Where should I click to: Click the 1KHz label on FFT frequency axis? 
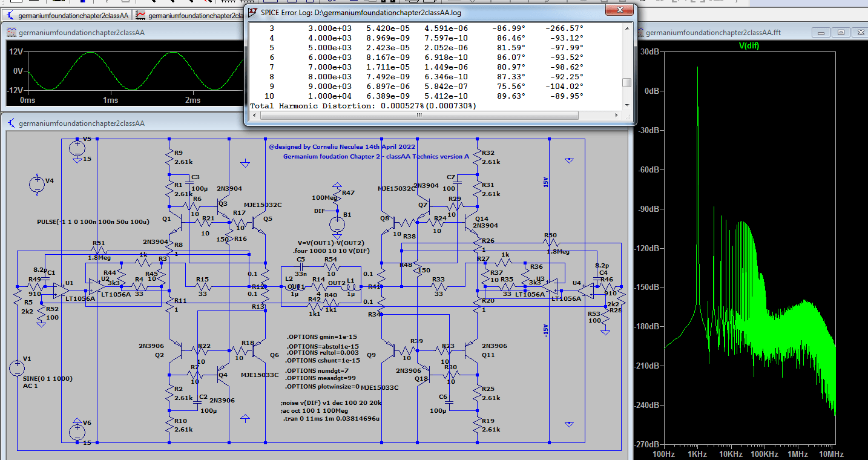[x=697, y=454]
